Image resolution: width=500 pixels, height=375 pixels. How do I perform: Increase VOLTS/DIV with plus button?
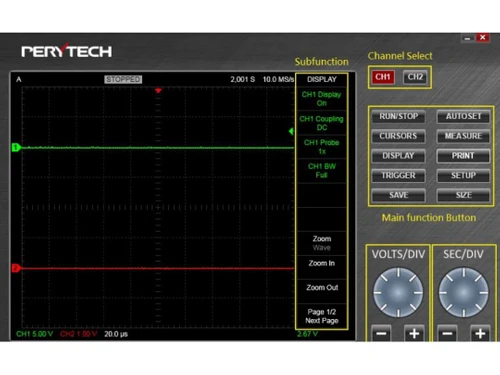(414, 333)
